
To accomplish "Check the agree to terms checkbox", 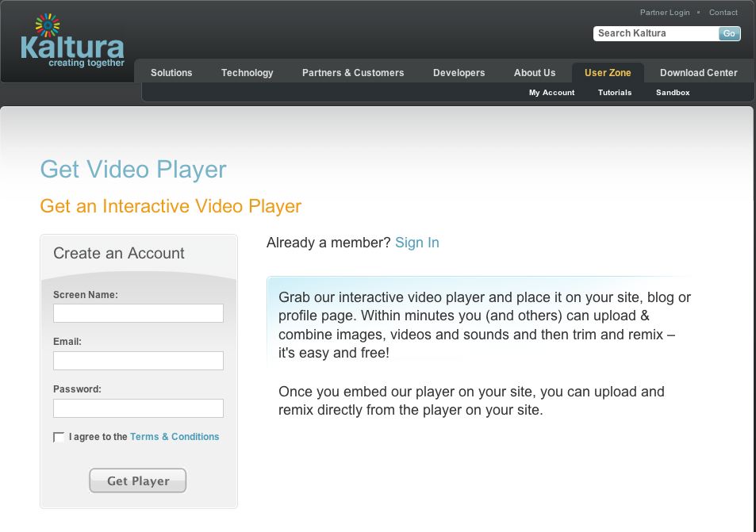I will [59, 437].
